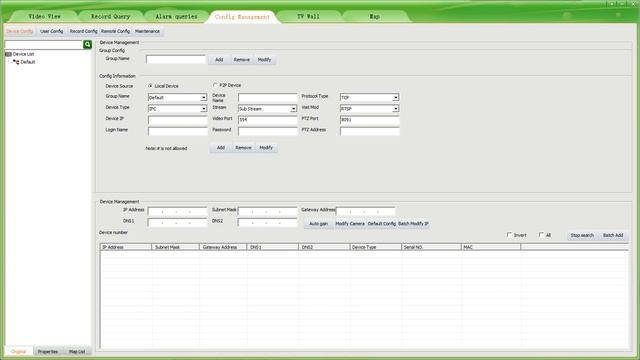Tick the All checkbox
This screenshot has height=360, width=640.
click(x=541, y=235)
